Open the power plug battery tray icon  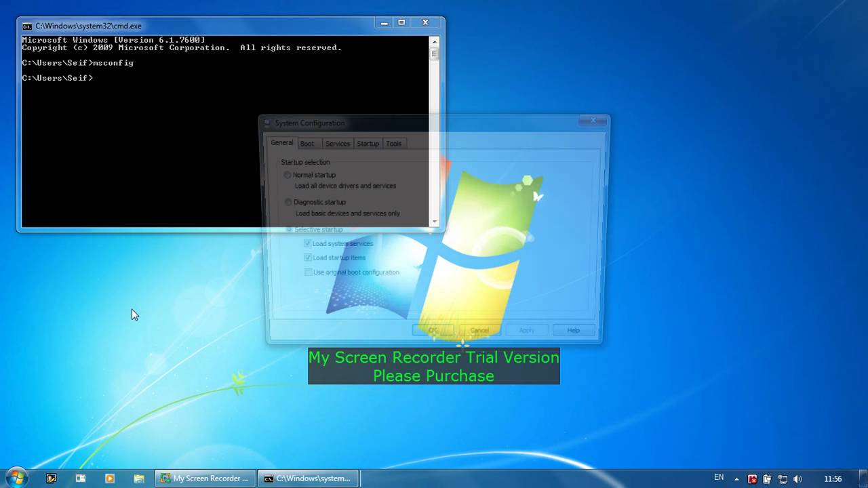tap(767, 479)
